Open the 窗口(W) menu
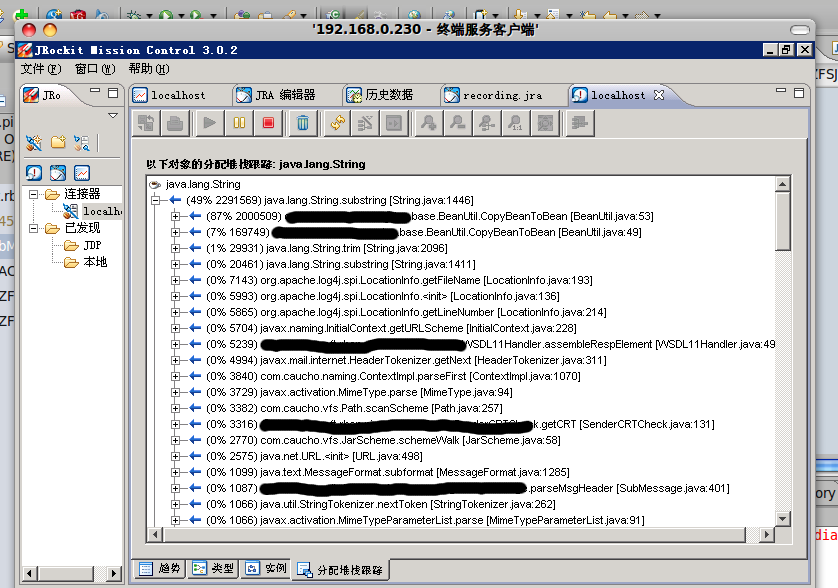This screenshot has width=838, height=588. click(x=95, y=69)
